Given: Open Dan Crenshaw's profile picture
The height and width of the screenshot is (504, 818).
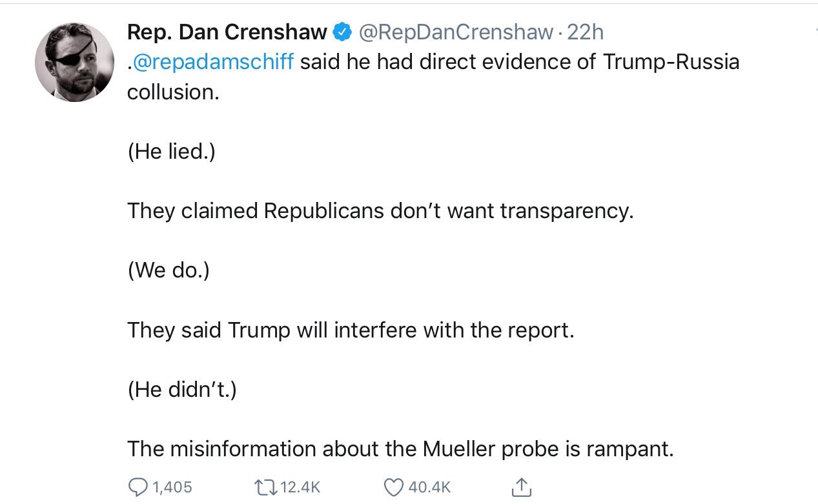Looking at the screenshot, I should 74,62.
